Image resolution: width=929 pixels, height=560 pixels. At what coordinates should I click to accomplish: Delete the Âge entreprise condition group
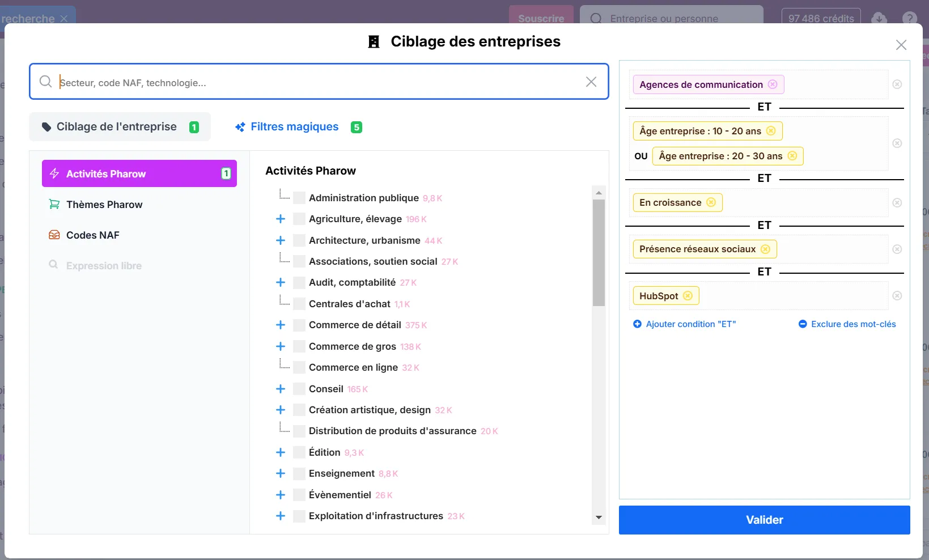897,143
